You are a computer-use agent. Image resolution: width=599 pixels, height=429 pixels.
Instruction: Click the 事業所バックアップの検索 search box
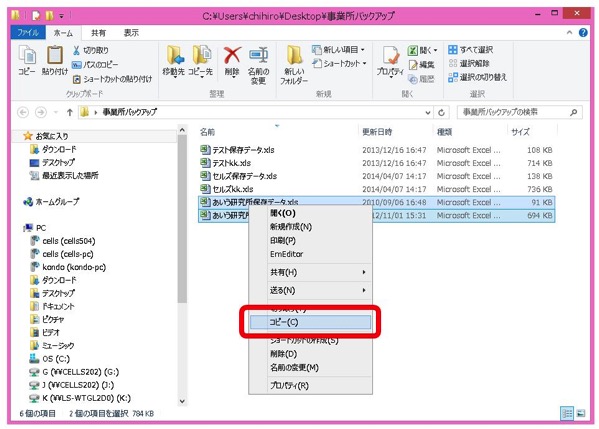520,112
